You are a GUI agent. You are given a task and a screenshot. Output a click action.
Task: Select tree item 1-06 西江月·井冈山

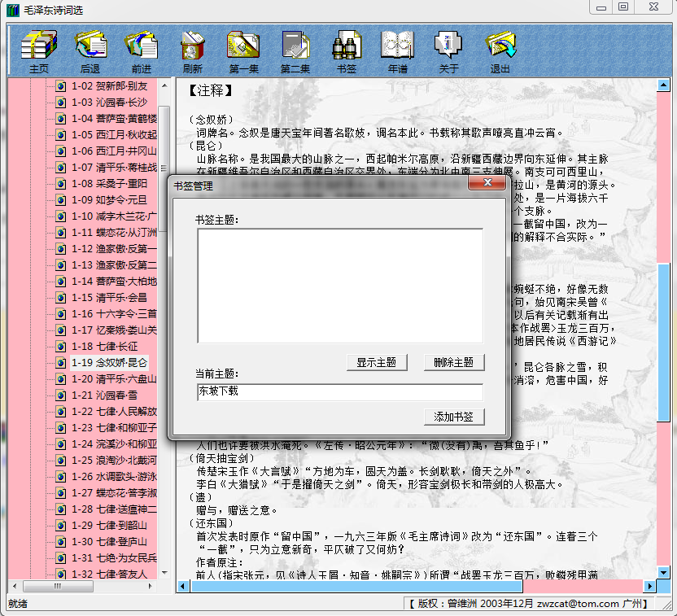(x=114, y=151)
